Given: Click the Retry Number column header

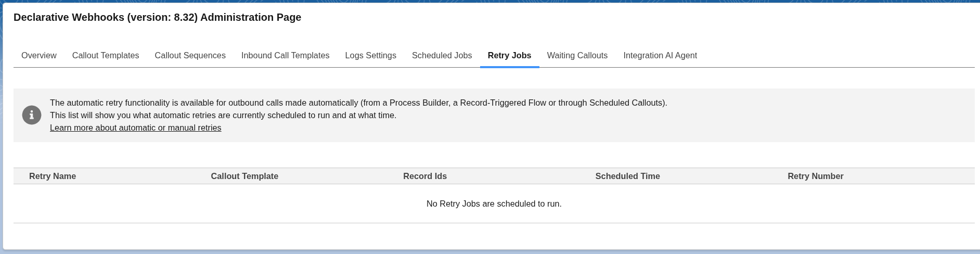Looking at the screenshot, I should pyautogui.click(x=816, y=176).
